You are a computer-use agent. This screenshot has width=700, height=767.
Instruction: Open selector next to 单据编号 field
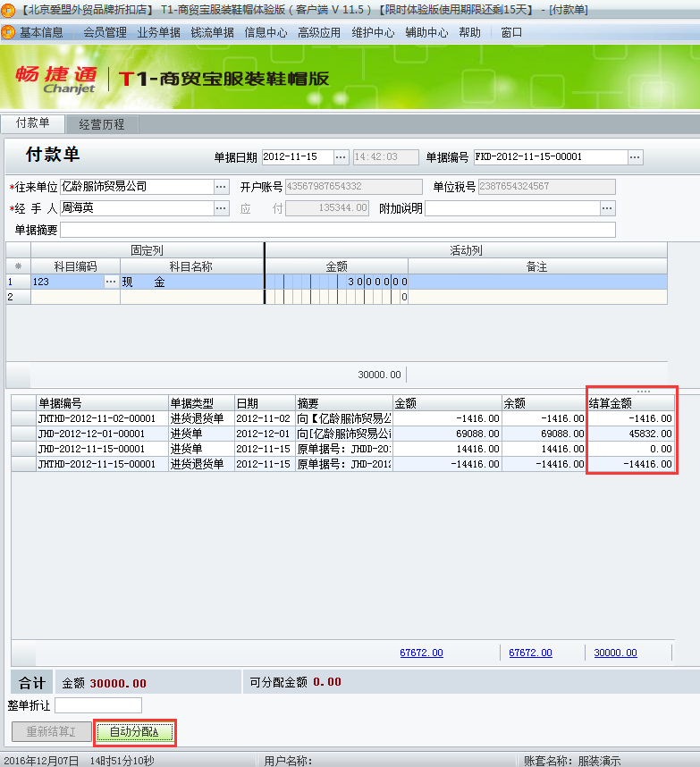[x=635, y=157]
